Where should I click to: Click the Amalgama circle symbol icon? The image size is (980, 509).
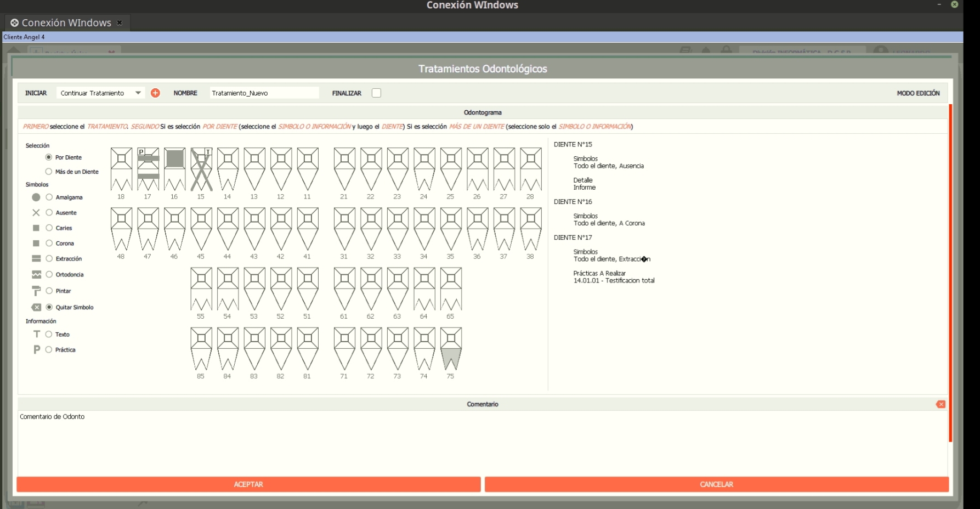pos(36,197)
